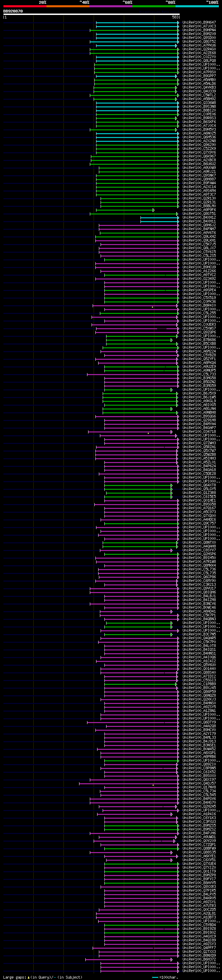Select the UniRef100_B6SKF6 label
Image resolution: width=222 pixels, height=980 pixels.
point(199,122)
